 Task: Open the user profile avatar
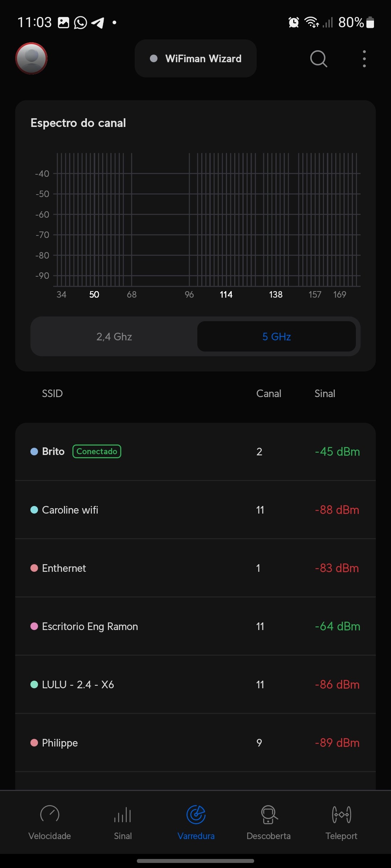[x=31, y=58]
